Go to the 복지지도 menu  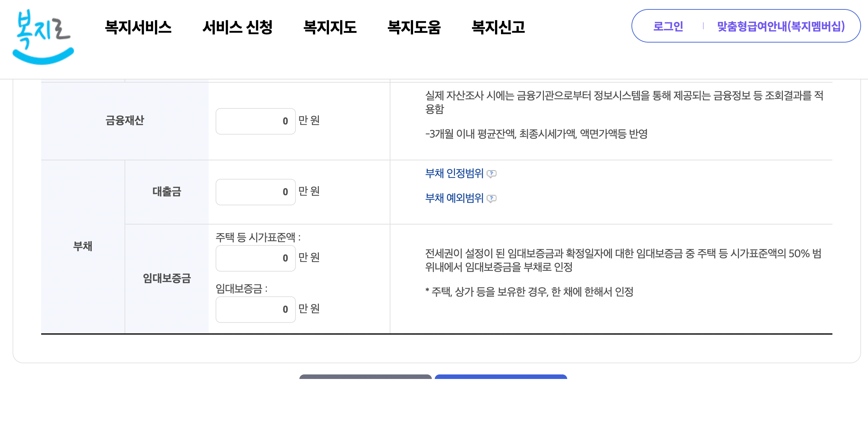point(330,27)
